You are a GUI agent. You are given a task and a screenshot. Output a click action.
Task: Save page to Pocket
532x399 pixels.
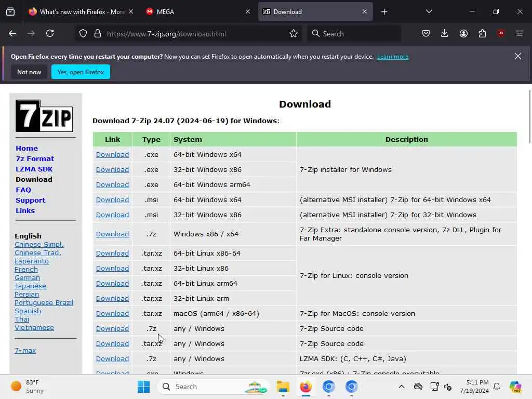tap(426, 34)
